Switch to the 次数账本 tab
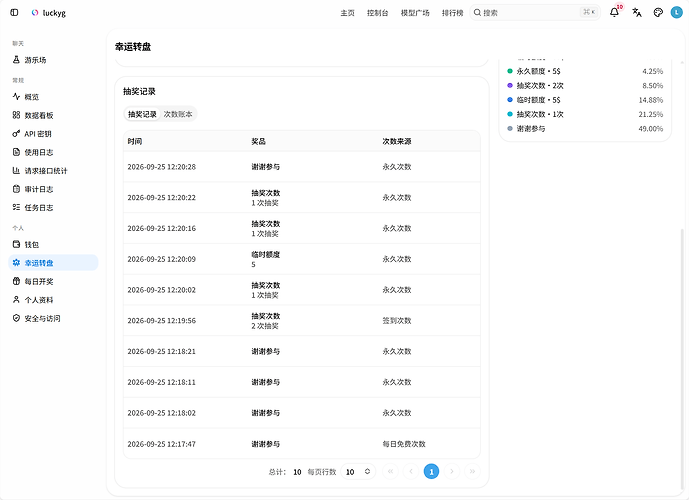 tap(178, 114)
